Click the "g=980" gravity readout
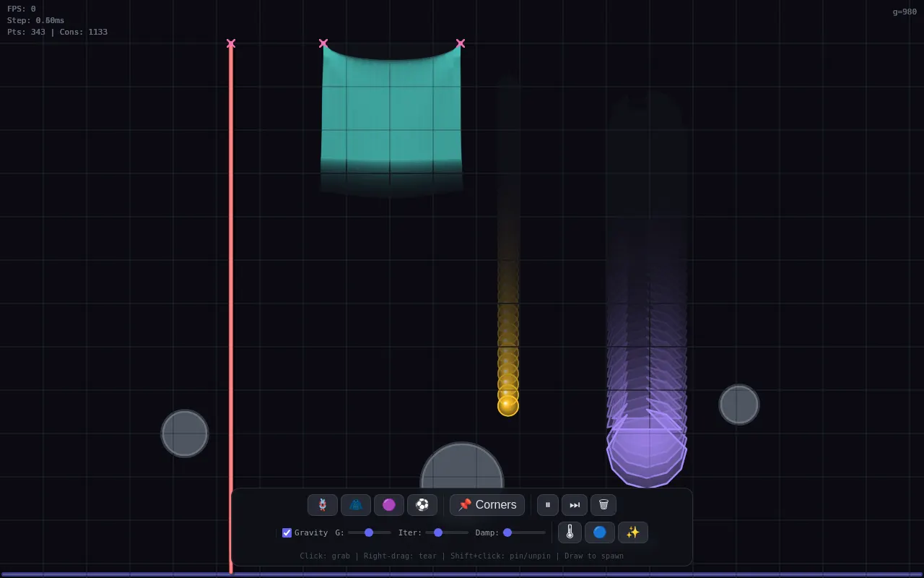This screenshot has width=924, height=578. coord(905,12)
